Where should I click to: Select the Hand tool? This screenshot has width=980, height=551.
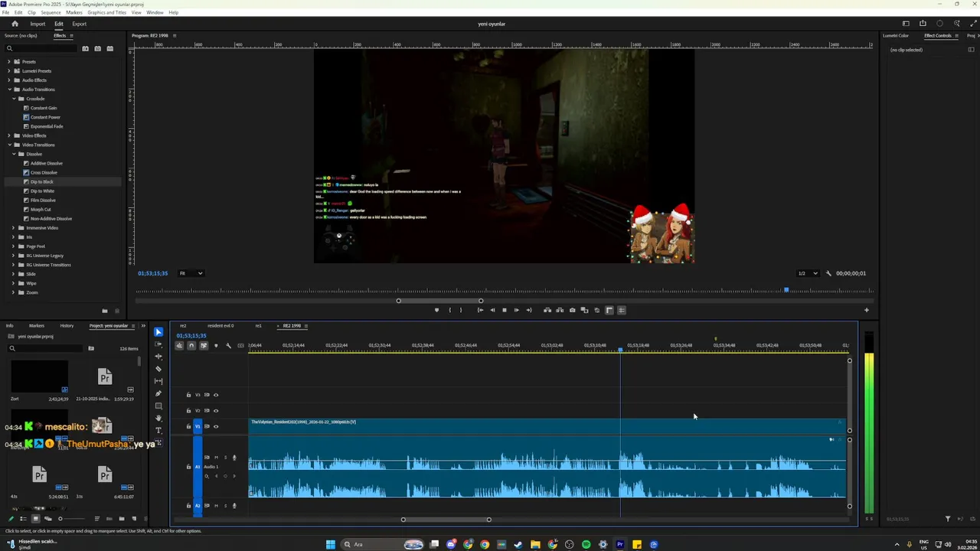pyautogui.click(x=158, y=418)
